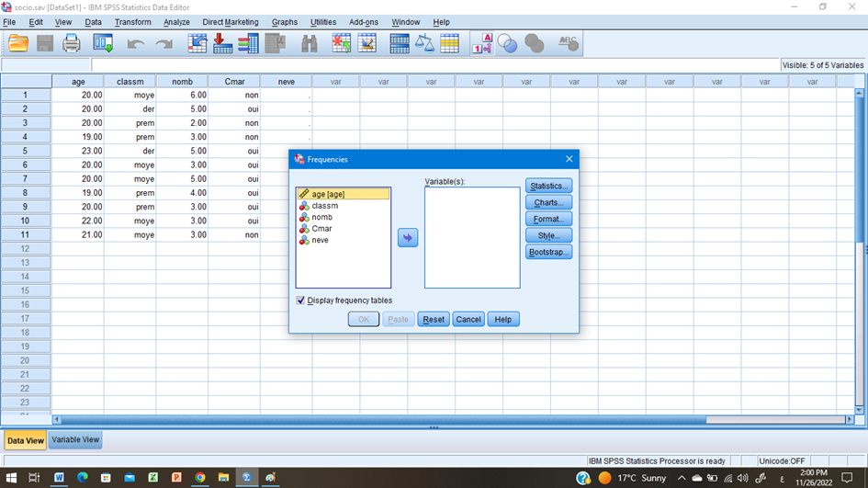Click the Recall recently used dialogs icon
The image size is (868, 488).
pyautogui.click(x=103, y=43)
